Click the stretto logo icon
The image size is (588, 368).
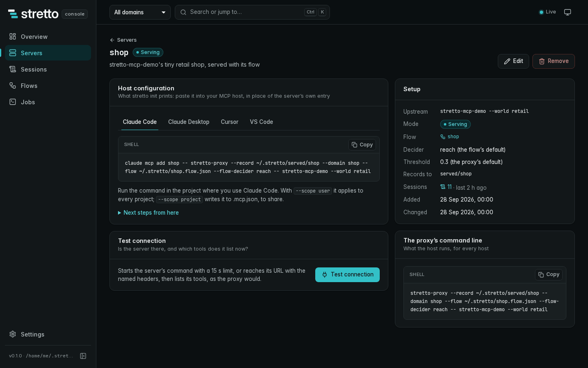pos(13,14)
